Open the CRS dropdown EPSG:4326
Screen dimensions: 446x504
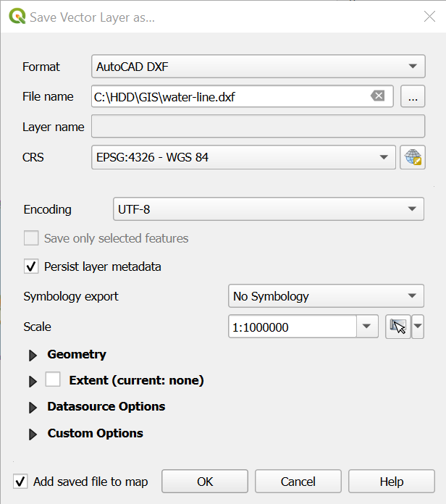[x=243, y=156]
